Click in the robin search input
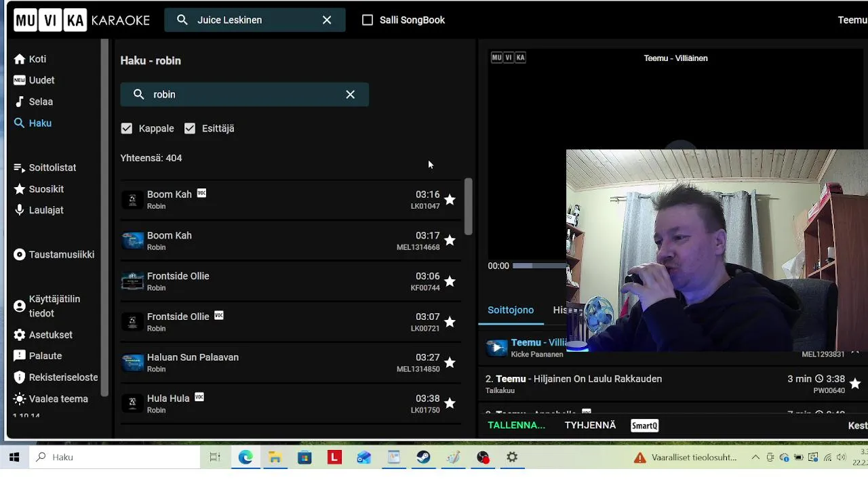 pos(244,95)
